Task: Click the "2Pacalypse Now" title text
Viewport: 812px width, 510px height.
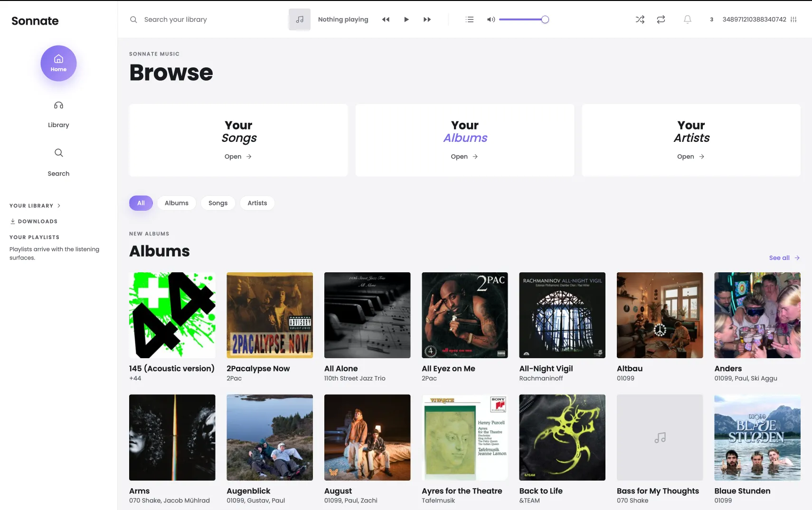Action: tap(258, 369)
